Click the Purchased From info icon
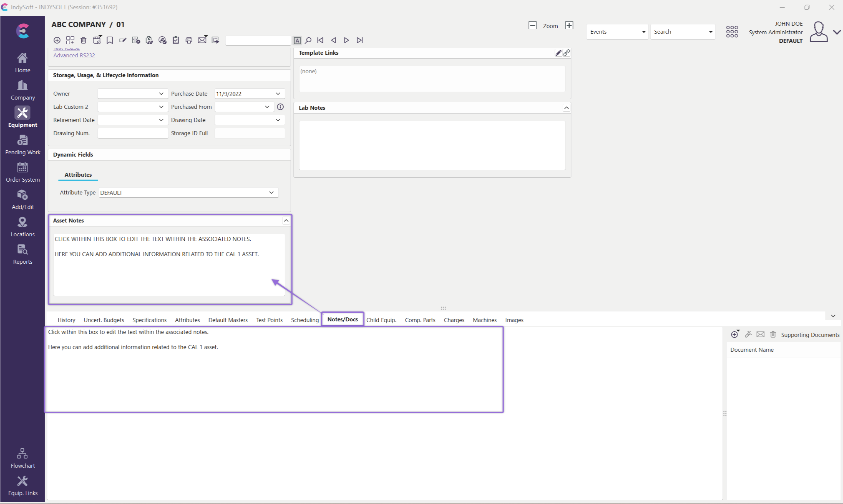The width and height of the screenshot is (843, 504). point(280,107)
